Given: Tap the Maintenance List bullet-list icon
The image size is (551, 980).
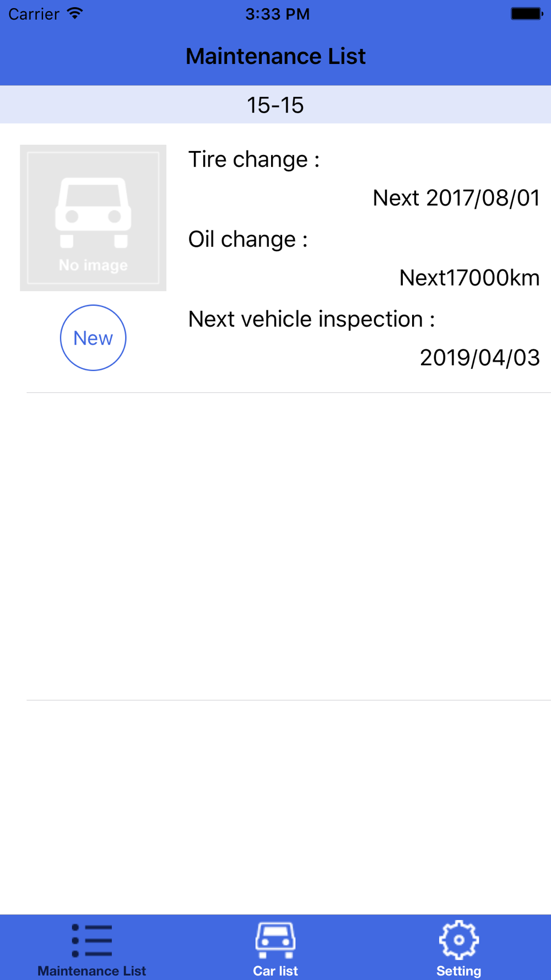Looking at the screenshot, I should coord(92,940).
